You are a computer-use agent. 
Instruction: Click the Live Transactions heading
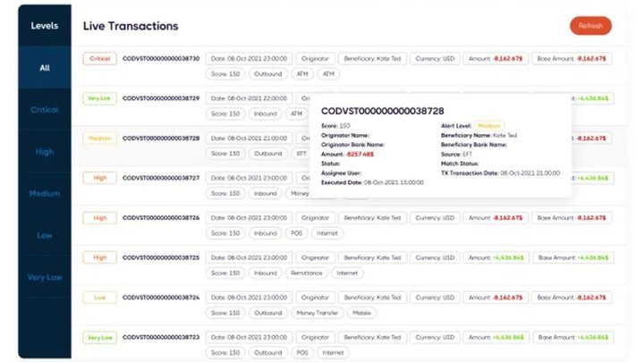[131, 26]
